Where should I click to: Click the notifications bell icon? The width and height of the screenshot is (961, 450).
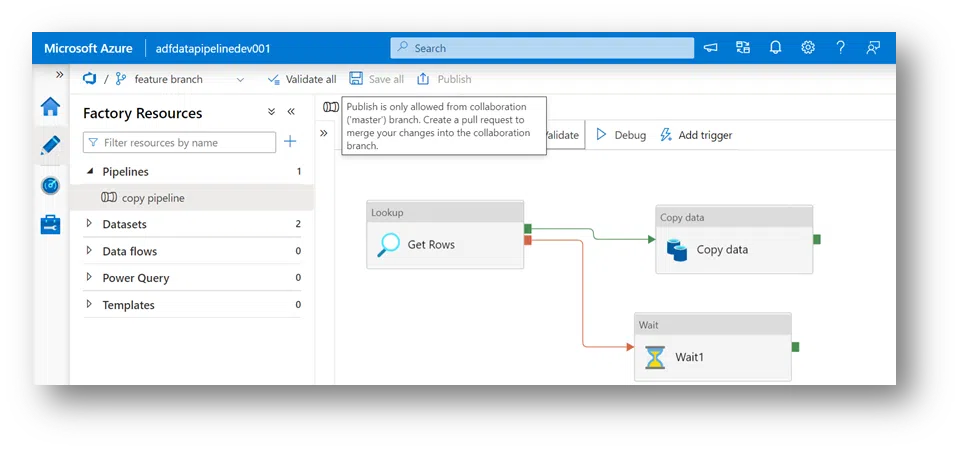click(x=775, y=47)
